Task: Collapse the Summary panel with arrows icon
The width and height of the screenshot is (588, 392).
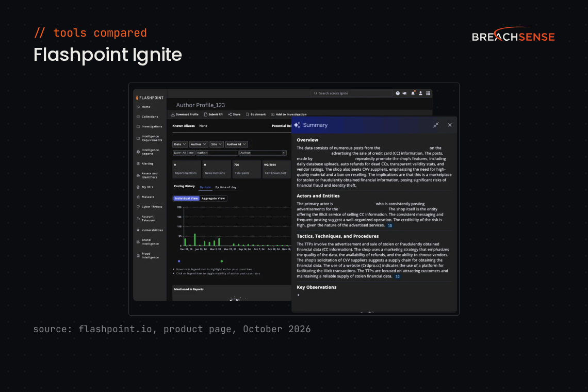Action: (436, 125)
